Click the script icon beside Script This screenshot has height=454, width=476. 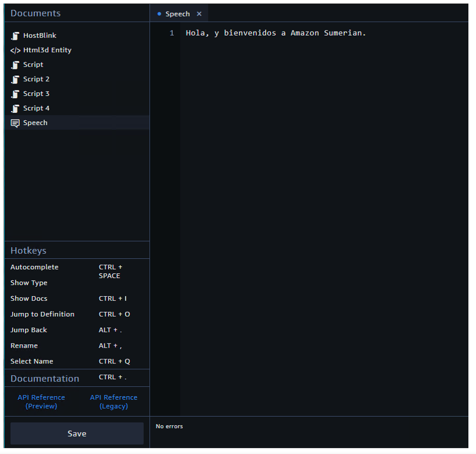click(15, 65)
